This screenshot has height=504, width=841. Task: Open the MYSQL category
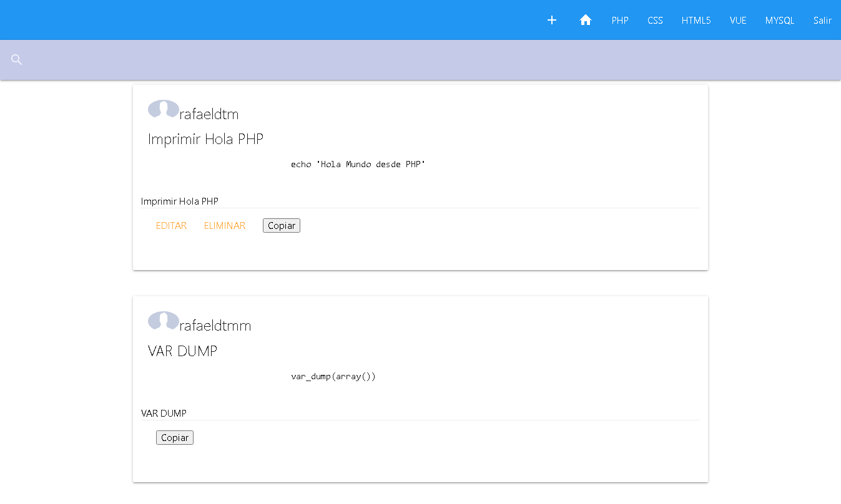pos(780,20)
